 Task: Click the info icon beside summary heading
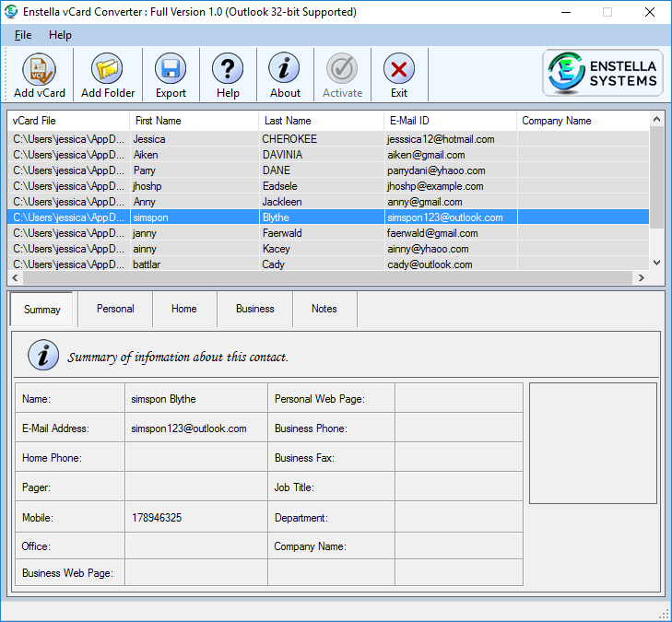click(x=43, y=355)
